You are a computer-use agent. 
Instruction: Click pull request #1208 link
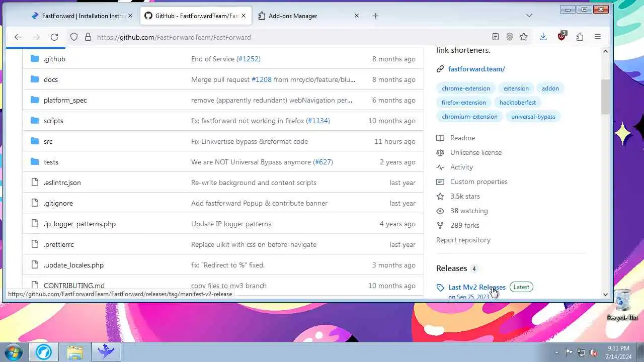tap(262, 79)
